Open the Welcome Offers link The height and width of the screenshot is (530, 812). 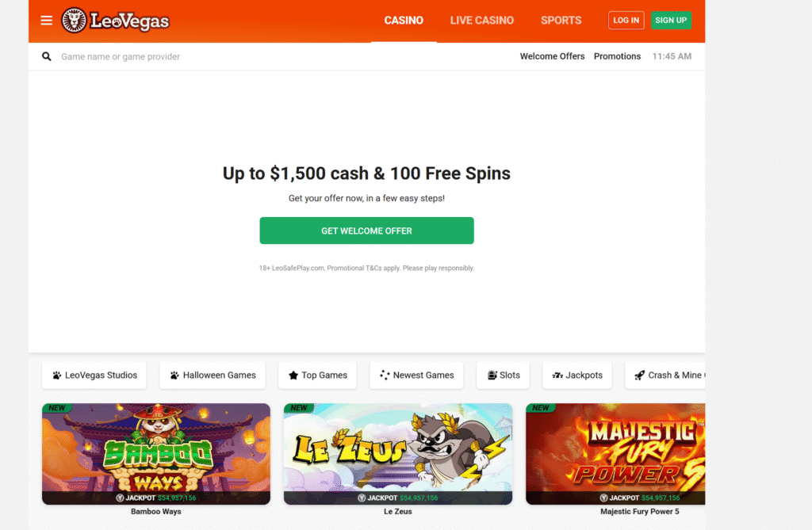coord(552,56)
